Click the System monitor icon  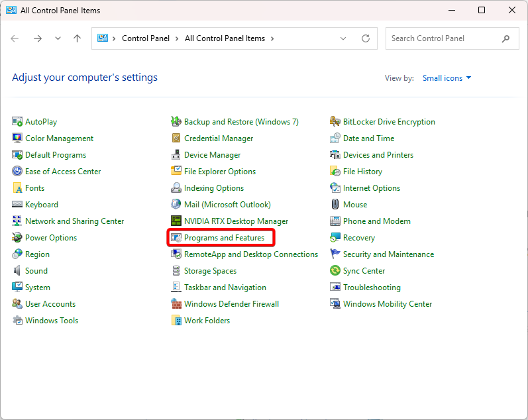pyautogui.click(x=17, y=287)
